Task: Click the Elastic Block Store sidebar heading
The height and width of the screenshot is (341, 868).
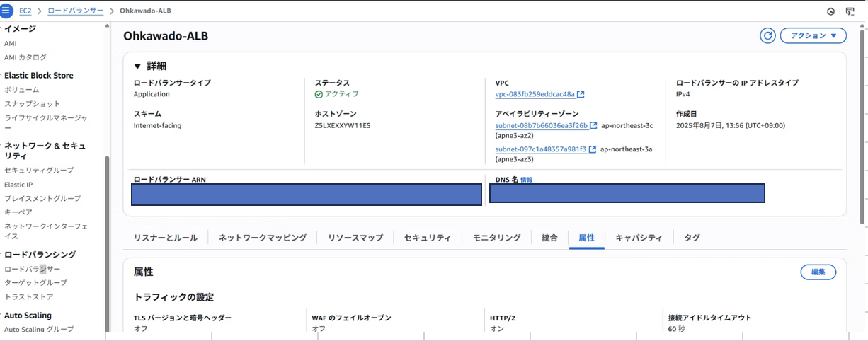Action: [x=39, y=75]
